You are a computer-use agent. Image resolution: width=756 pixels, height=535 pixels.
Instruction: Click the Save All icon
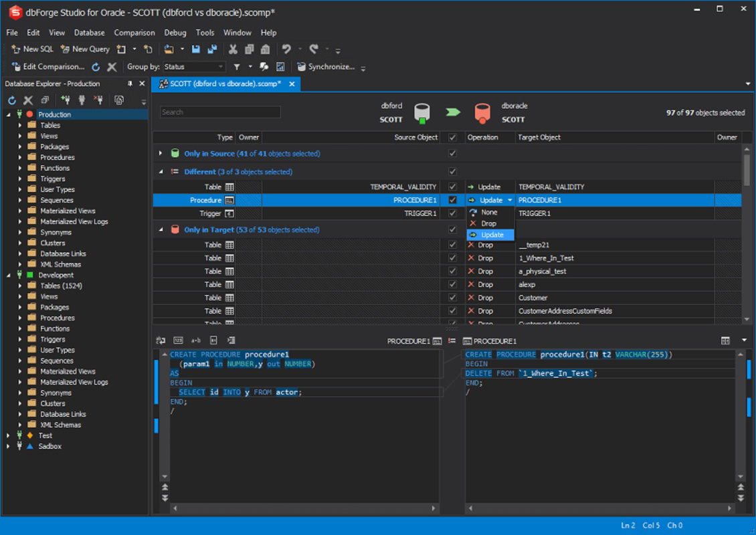click(212, 49)
